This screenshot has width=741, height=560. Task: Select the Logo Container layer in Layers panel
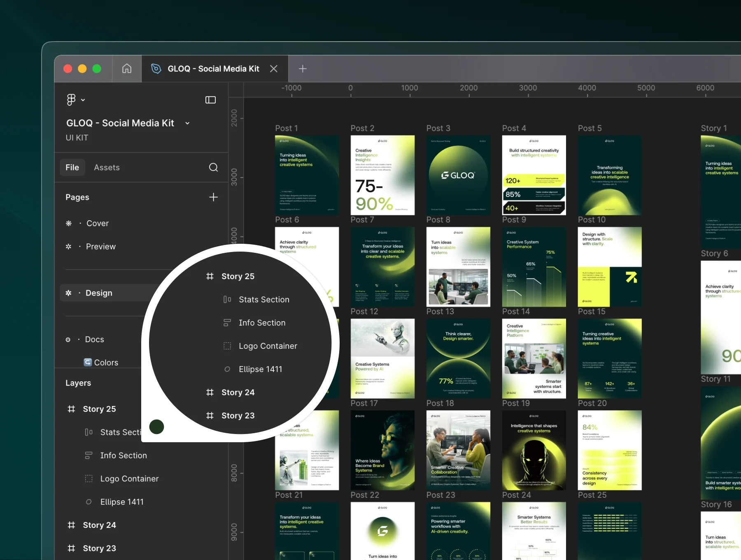(x=129, y=478)
